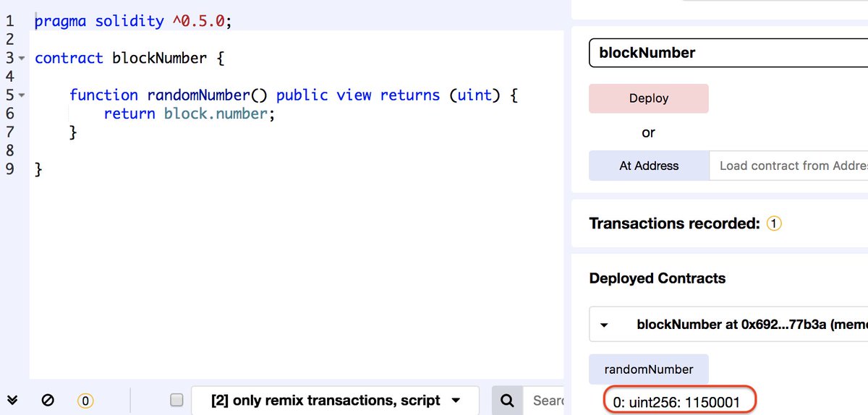Click line number 1 in gutter

tap(10, 21)
